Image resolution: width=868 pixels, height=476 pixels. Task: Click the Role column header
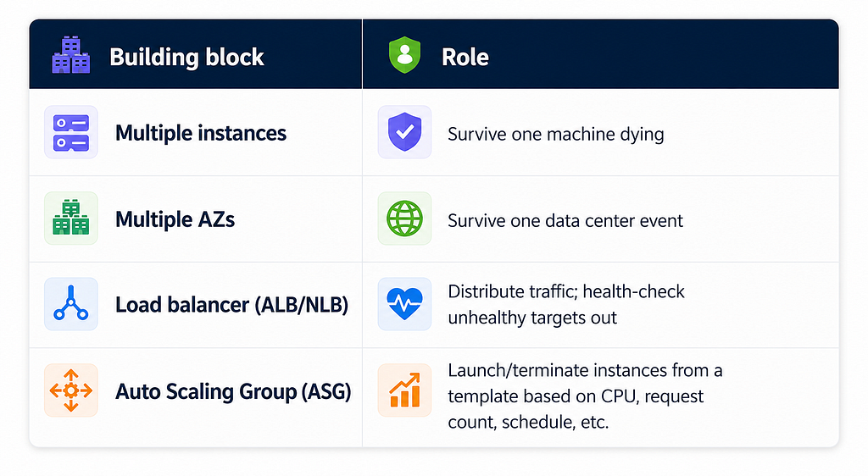point(465,57)
